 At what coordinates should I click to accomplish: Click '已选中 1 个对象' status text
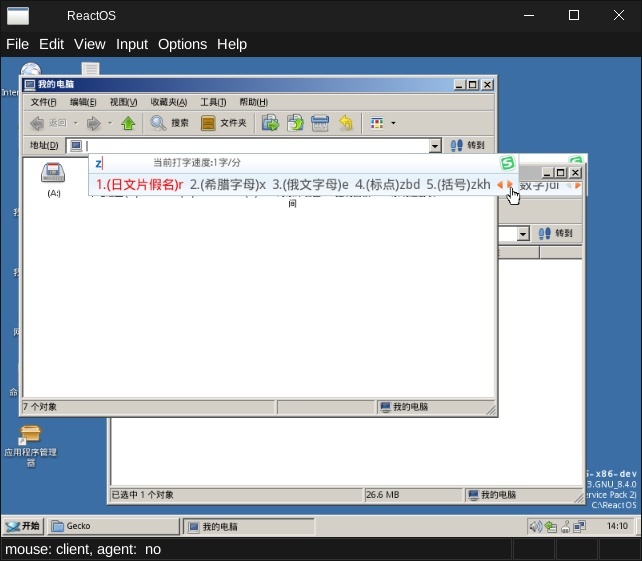[x=142, y=495]
